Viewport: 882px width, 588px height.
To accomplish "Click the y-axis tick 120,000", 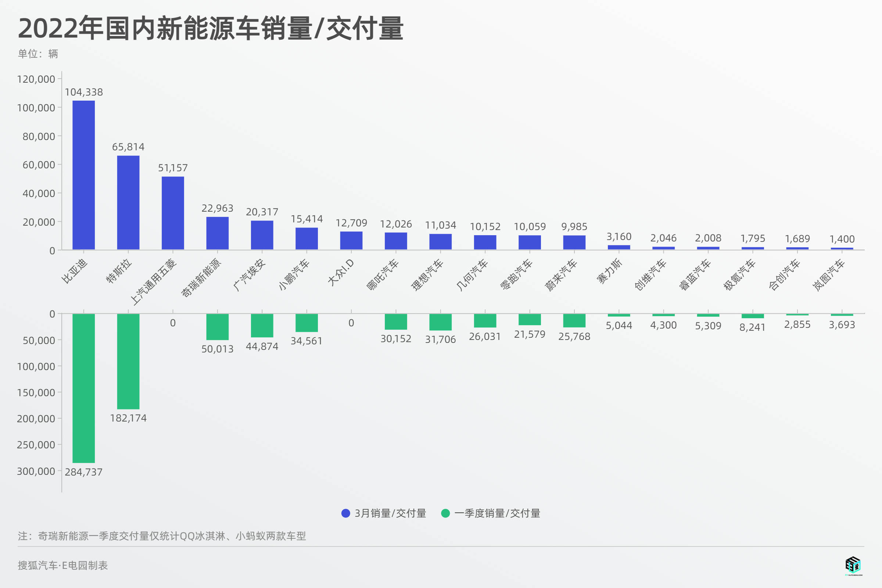I will [x=36, y=79].
